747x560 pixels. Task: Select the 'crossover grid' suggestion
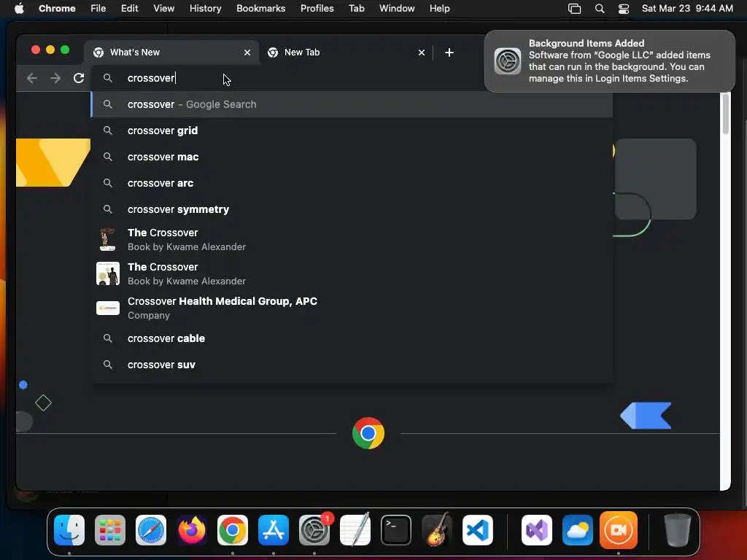(352, 131)
